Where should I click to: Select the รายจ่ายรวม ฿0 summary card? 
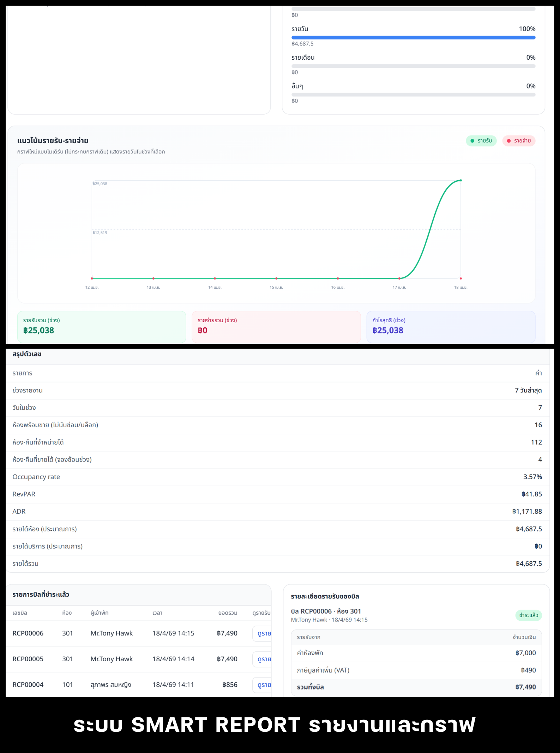276,326
